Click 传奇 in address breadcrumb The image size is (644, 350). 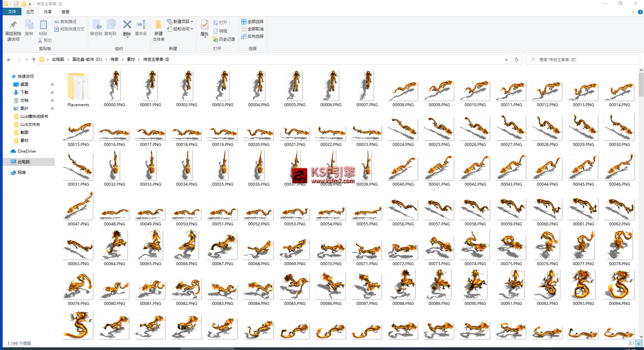[115, 59]
